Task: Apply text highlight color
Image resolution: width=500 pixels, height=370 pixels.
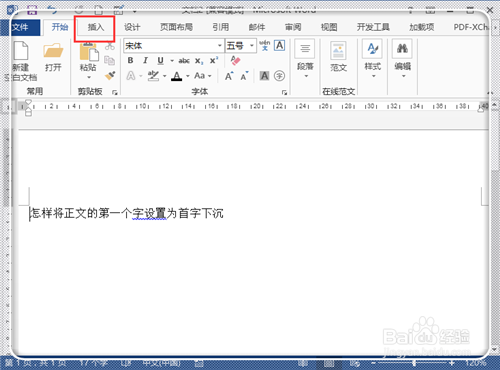Action: coord(153,76)
